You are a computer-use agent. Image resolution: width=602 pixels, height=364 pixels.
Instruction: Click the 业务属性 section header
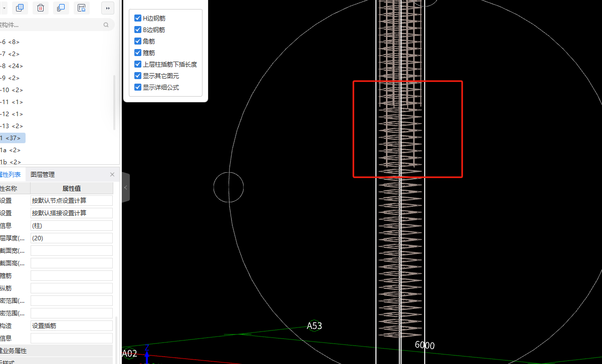(56, 350)
